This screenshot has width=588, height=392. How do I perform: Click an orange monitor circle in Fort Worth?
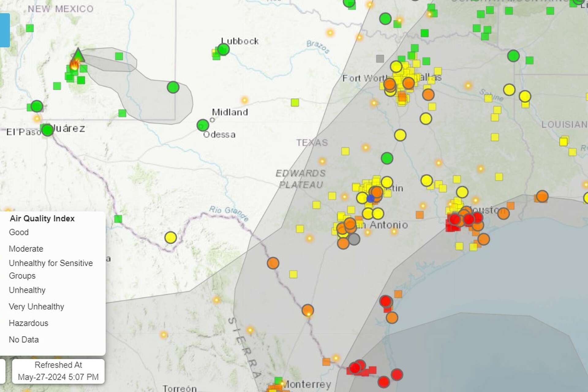point(390,84)
